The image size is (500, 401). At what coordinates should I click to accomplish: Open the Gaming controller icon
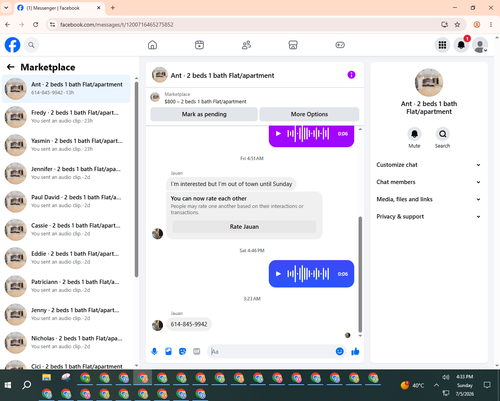tap(340, 45)
